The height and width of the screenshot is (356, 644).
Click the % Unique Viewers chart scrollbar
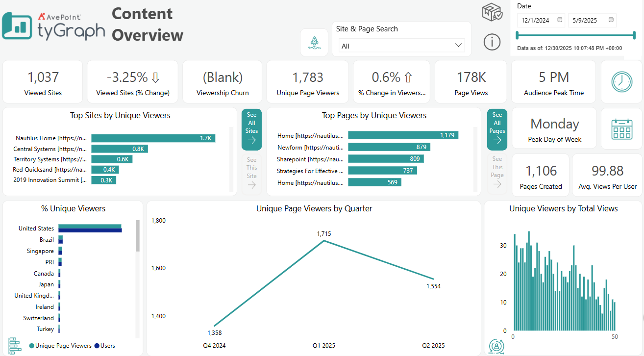[138, 236]
